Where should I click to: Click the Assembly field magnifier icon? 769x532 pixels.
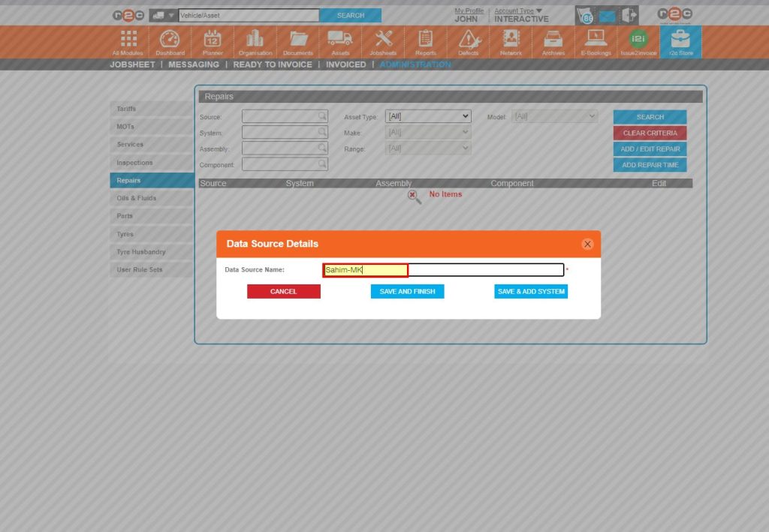321,148
